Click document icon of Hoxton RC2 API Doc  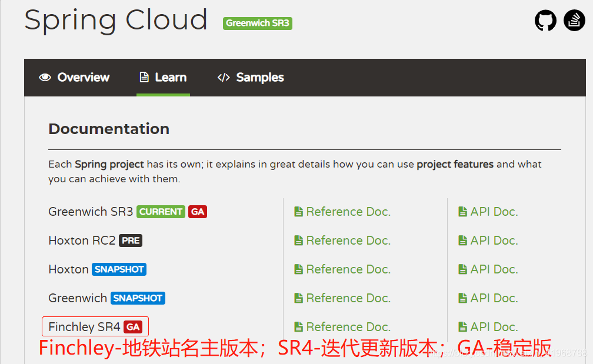click(462, 241)
